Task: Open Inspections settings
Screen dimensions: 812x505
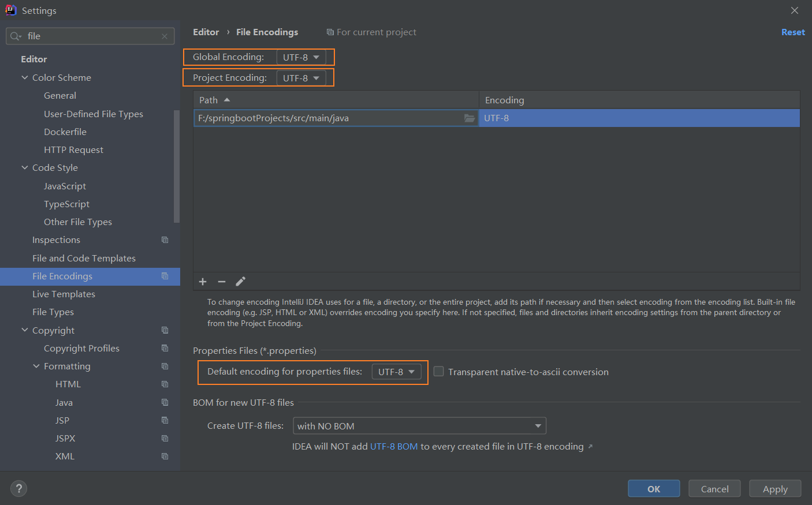Action: coord(56,240)
